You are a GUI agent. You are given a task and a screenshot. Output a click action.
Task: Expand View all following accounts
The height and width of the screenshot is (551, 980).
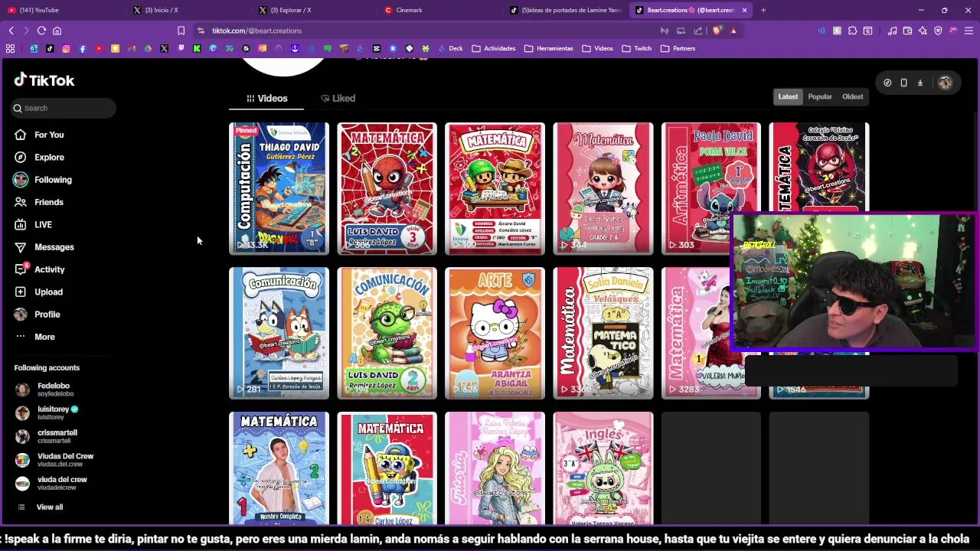[40, 507]
